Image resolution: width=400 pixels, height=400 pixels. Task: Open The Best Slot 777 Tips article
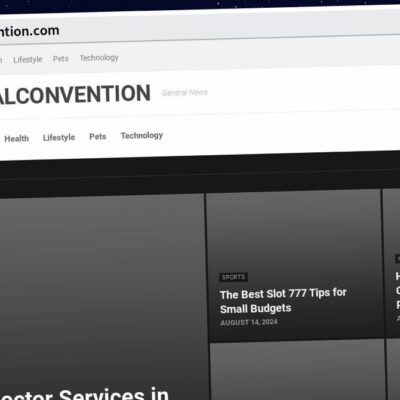click(x=283, y=301)
